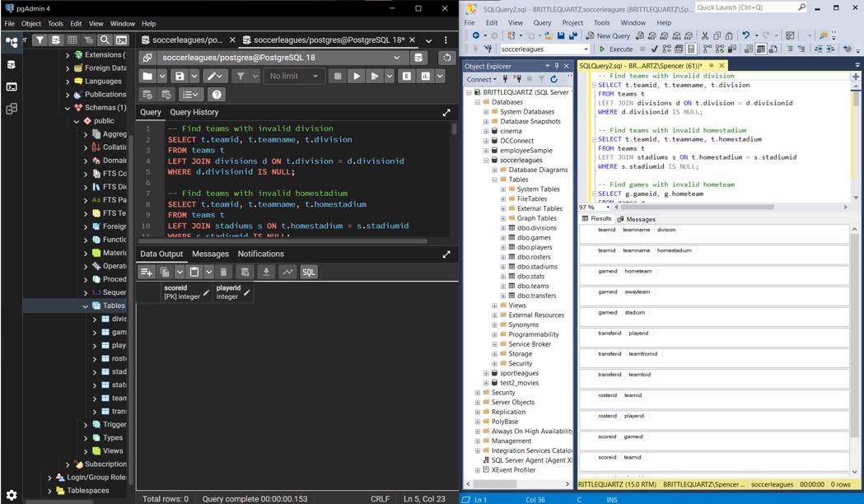This screenshot has width=864, height=504.
Task: Click the Cut scissors icon in SSMS toolbar
Action: pos(705,35)
